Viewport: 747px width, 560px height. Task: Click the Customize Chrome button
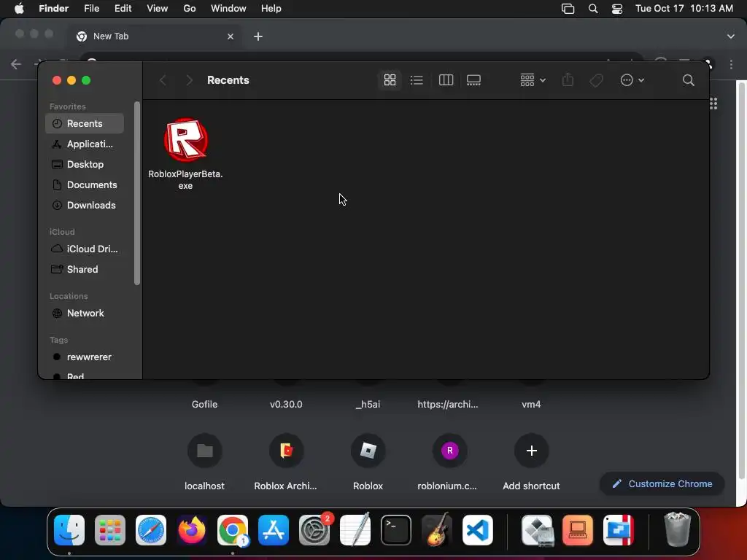[662, 484]
